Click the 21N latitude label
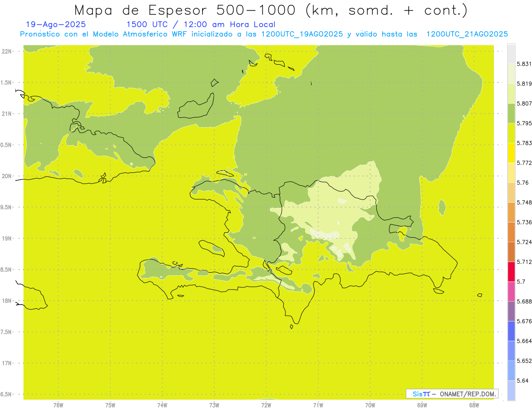532x411 pixels. pyautogui.click(x=7, y=114)
